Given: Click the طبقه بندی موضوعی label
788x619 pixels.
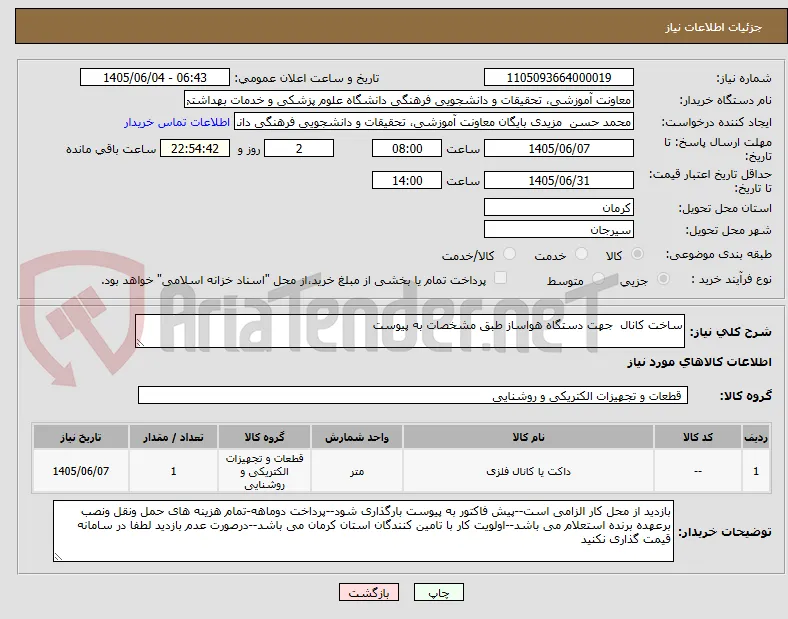Looking at the screenshot, I should 719,255.
